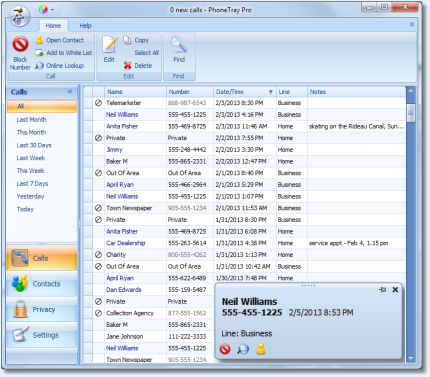The width and height of the screenshot is (430, 377).
Task: Collapse the Calls navigation pane
Action: click(x=70, y=92)
